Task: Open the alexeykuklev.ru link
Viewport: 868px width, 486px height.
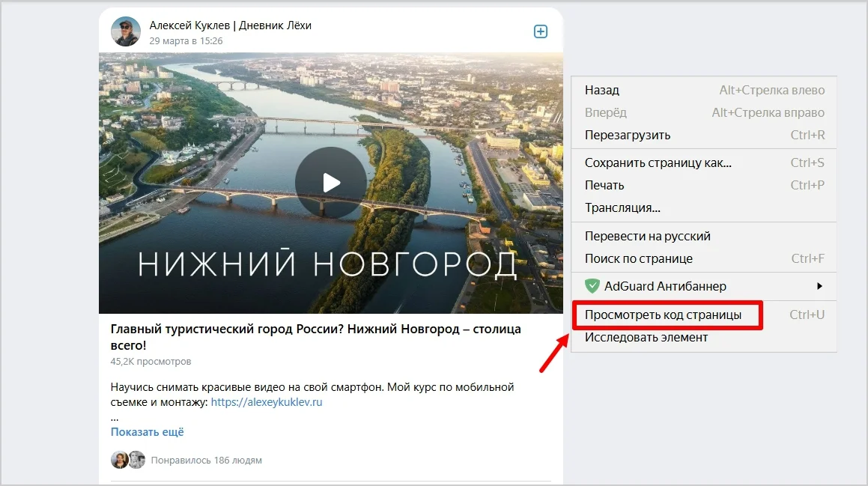Action: [x=266, y=402]
